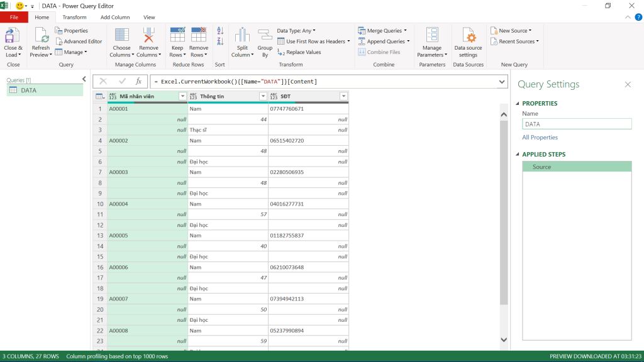Viewport: 644px width, 362px height.
Task: Open filter dropdown for Thông tin column
Action: point(264,96)
